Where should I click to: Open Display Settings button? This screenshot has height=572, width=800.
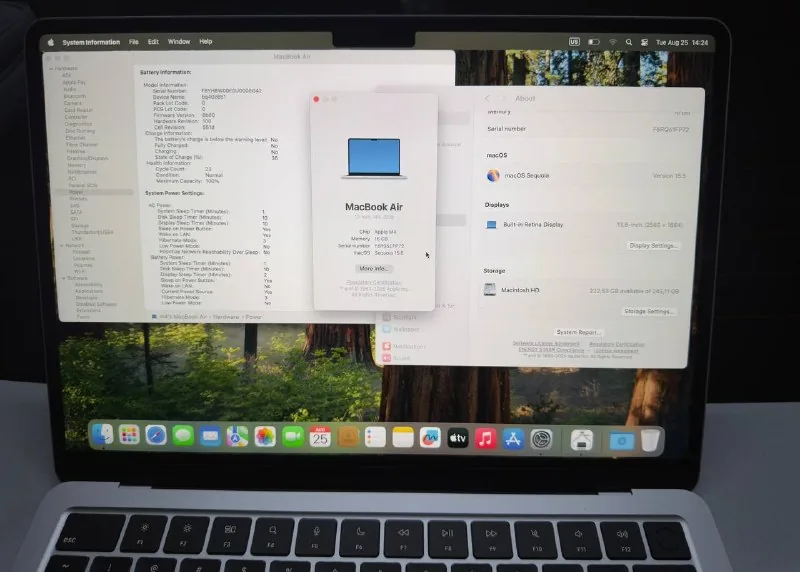[x=653, y=245]
